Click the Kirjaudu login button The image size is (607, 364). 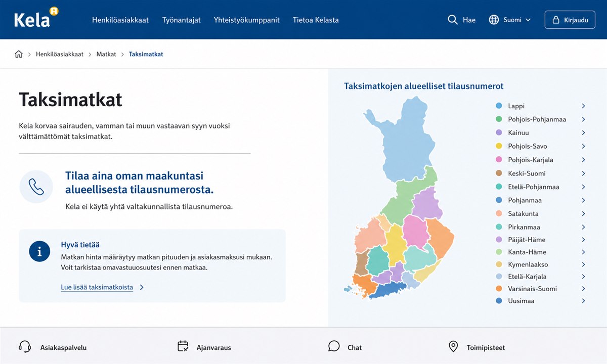click(570, 20)
